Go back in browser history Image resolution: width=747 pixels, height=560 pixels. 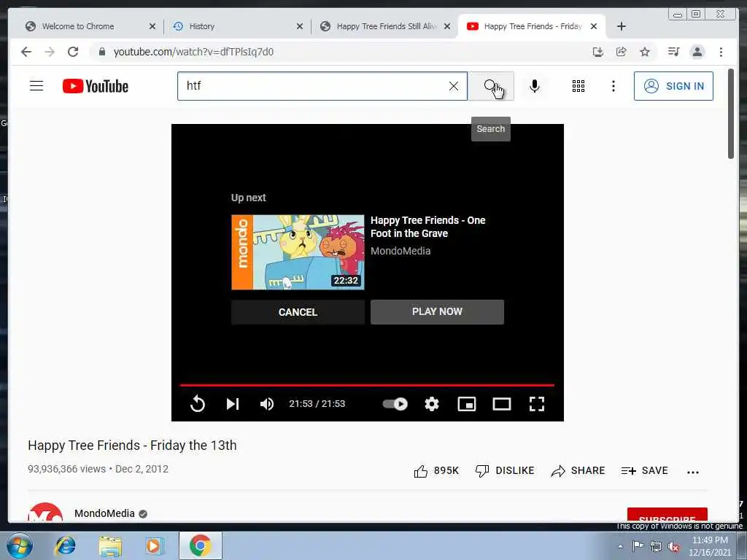pos(26,52)
